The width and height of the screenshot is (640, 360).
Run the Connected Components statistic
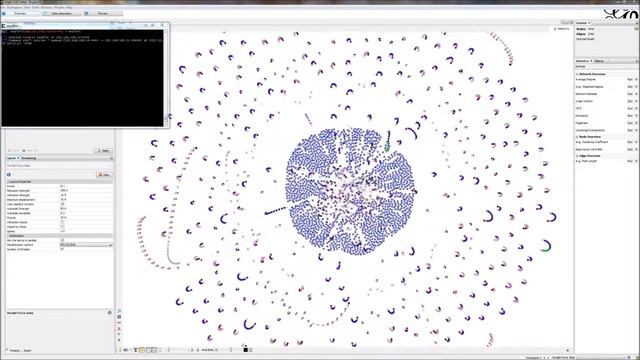click(x=630, y=131)
